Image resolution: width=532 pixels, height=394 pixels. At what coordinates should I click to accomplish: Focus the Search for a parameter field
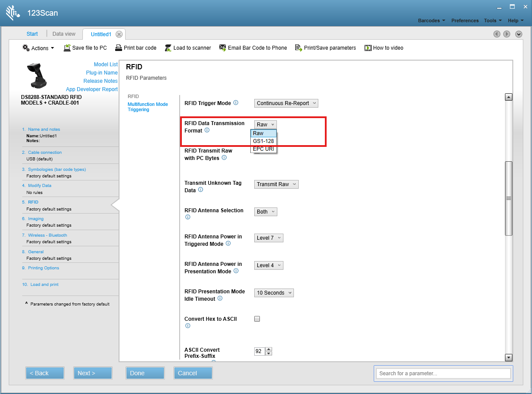(x=443, y=373)
